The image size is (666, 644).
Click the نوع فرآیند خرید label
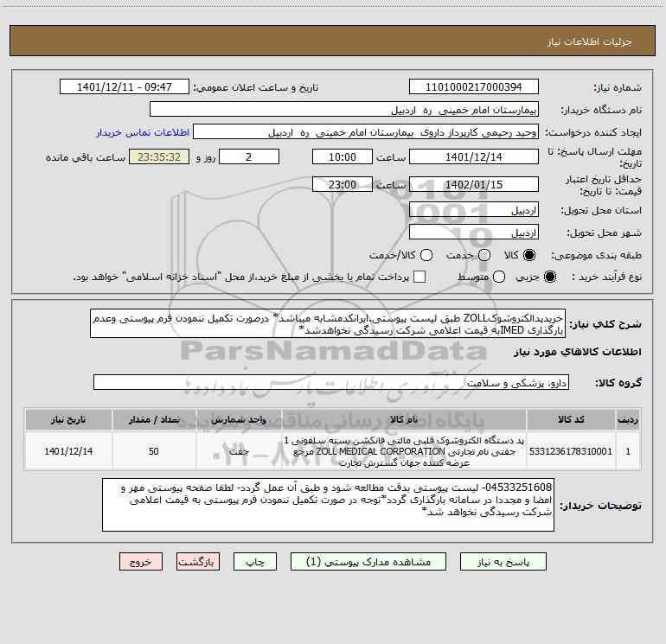click(x=606, y=277)
